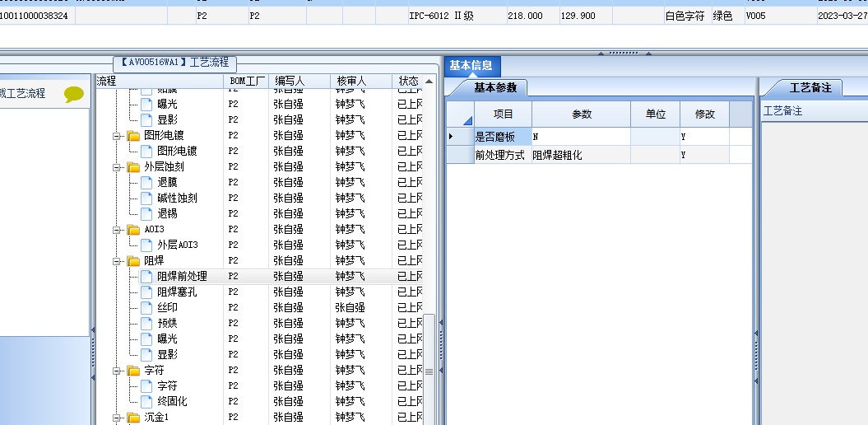Click the process tree vertical scrollbar thumb
This screenshot has width=868, height=425.
429,370
